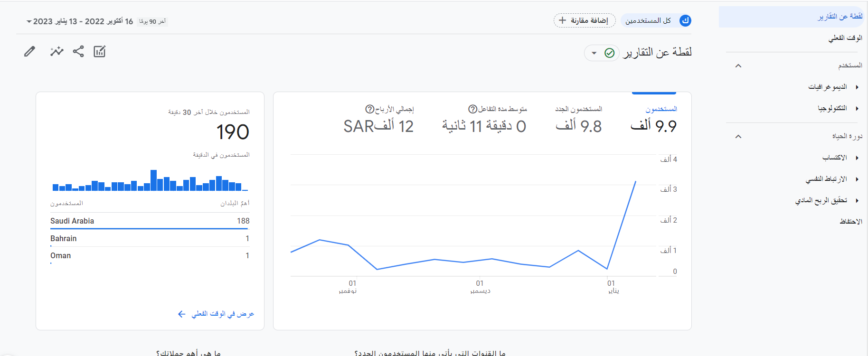
Task: Click the green checkmark status icon
Action: pyautogui.click(x=609, y=53)
